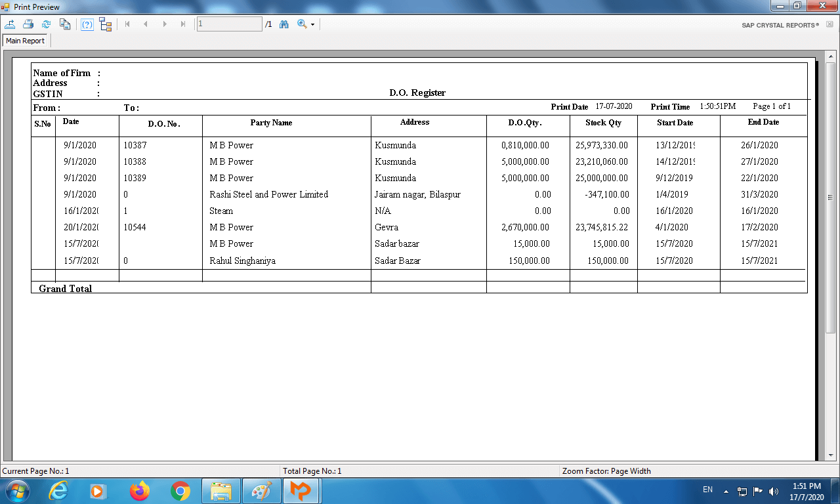Click the D.O. quantity 2,670,000.00
This screenshot has height=504, width=840.
(525, 227)
